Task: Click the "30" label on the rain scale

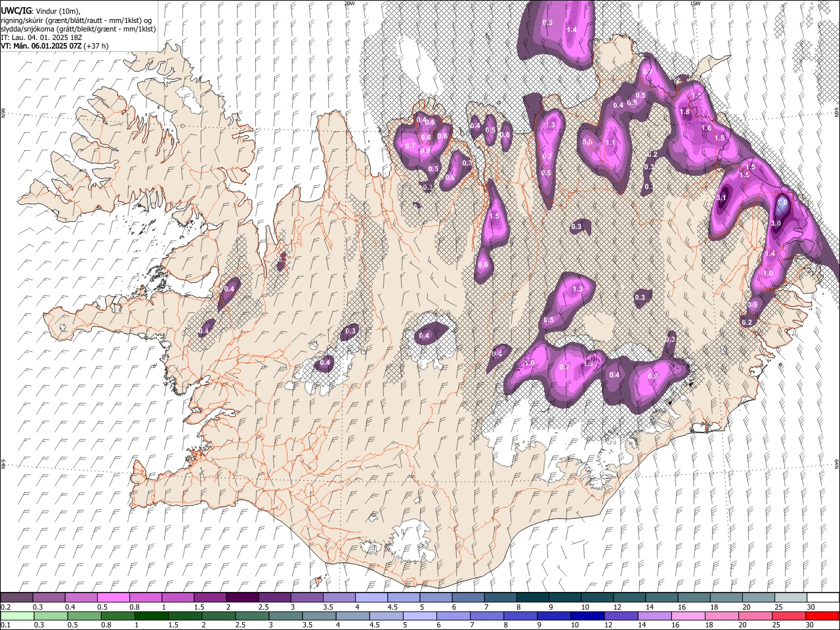Action: pyautogui.click(x=809, y=625)
